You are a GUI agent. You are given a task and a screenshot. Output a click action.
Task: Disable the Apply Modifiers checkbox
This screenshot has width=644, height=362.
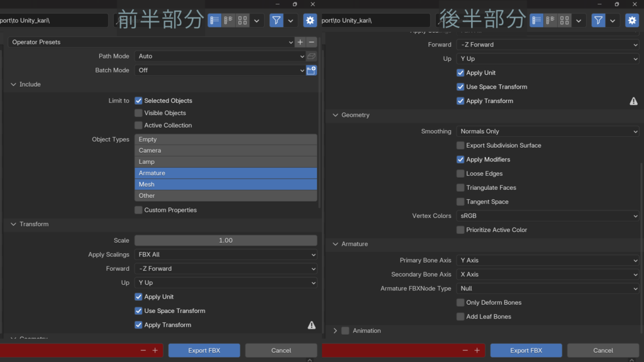(x=460, y=160)
